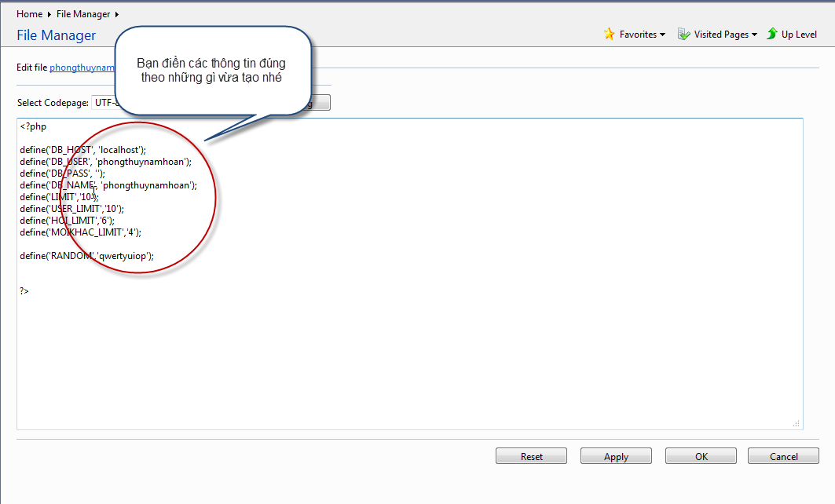Viewport: 835px width, 504px height.
Task: Click the green Up Level arrow icon
Action: coord(772,34)
